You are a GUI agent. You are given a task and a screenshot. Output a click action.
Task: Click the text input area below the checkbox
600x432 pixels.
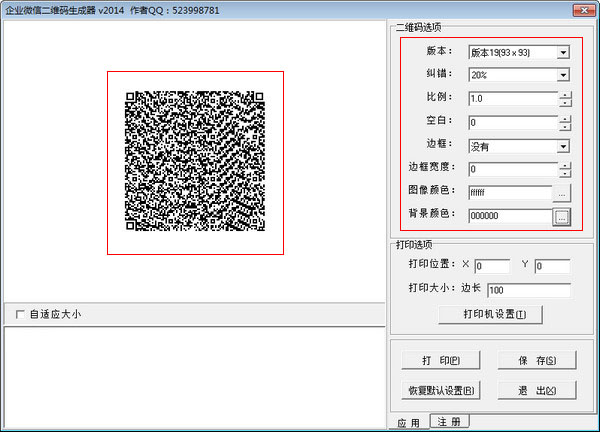click(194, 378)
